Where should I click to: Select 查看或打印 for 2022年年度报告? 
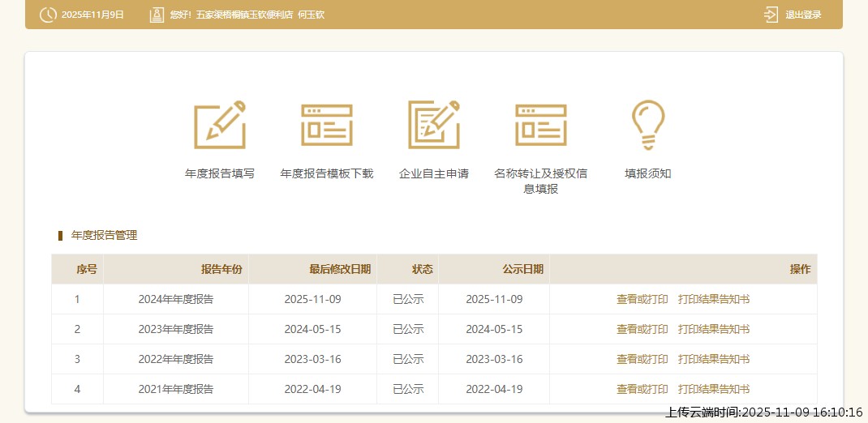pyautogui.click(x=642, y=359)
